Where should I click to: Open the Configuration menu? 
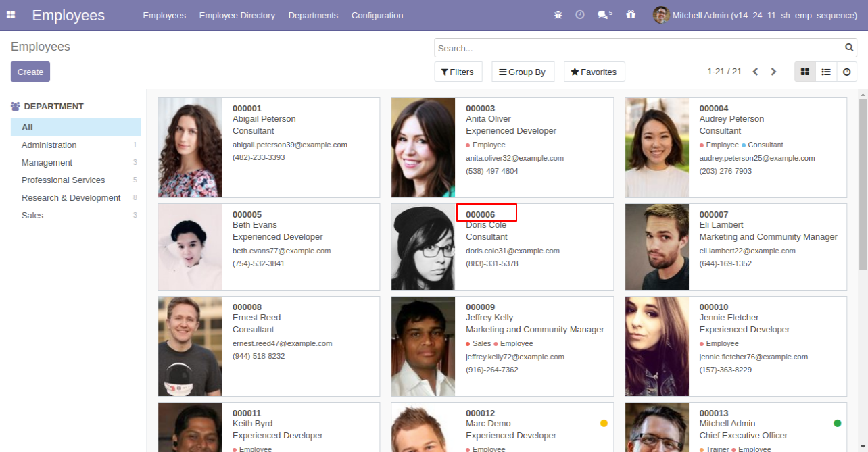click(377, 15)
